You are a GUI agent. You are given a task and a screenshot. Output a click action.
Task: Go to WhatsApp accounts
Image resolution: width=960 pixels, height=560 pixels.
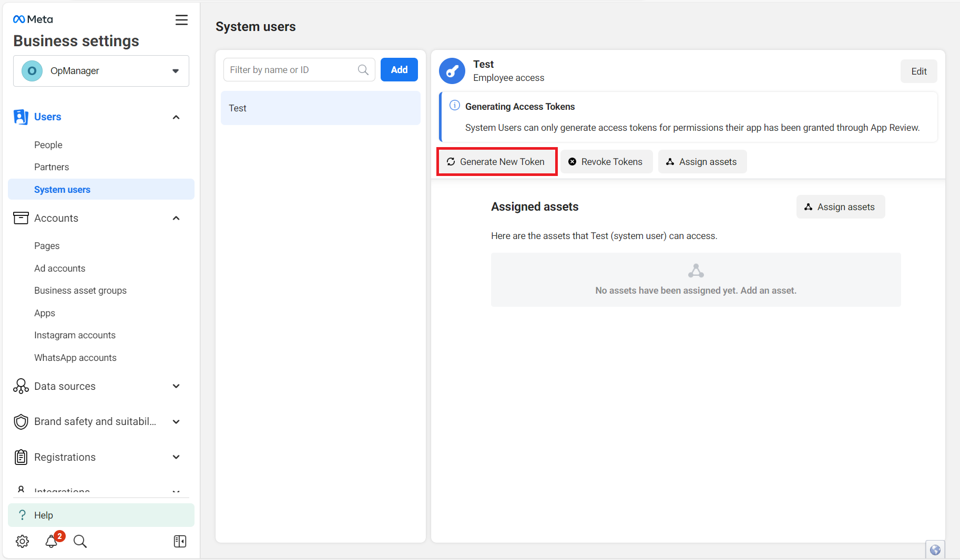75,358
